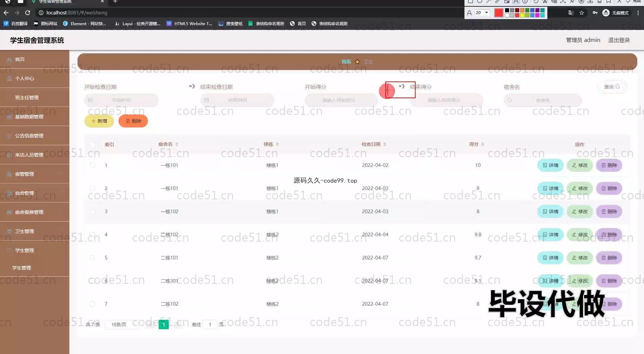The height and width of the screenshot is (354, 644).
Task: Open the Chrome three-dot menu
Action: click(638, 13)
